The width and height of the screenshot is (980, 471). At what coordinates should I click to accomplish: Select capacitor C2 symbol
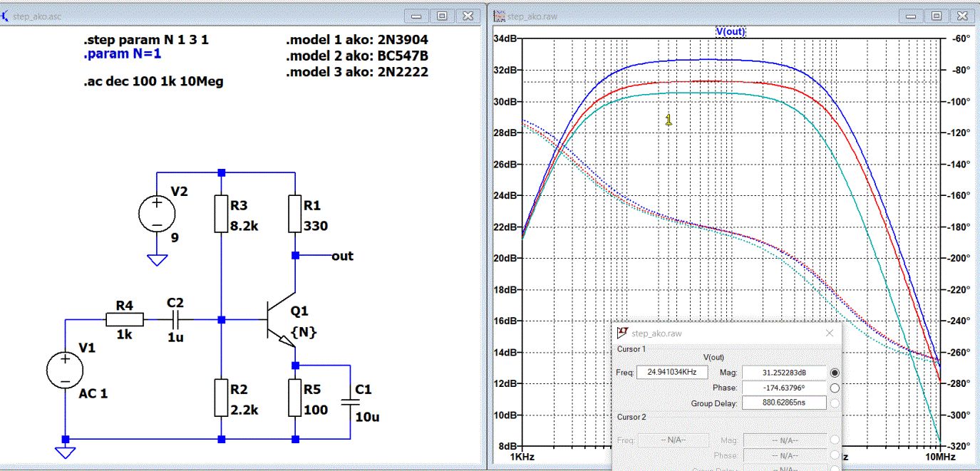coord(175,319)
